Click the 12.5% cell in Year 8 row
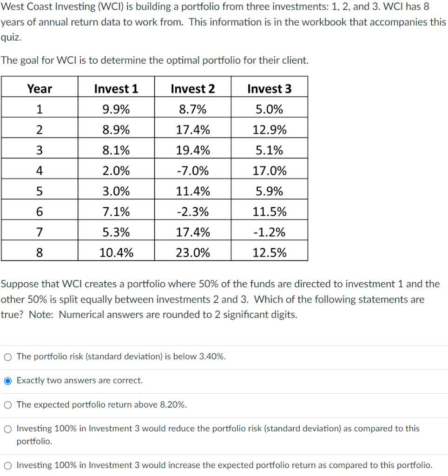The width and height of the screenshot is (448, 476). (270, 252)
